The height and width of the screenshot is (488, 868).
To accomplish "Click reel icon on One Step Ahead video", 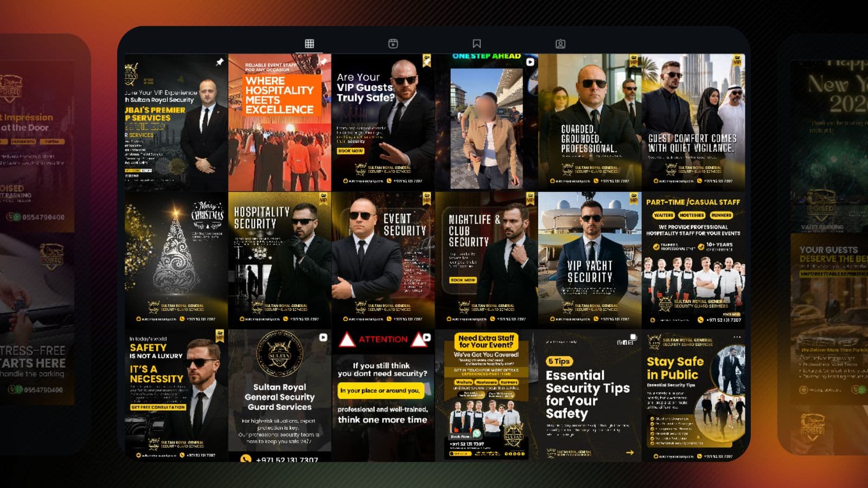I will tap(530, 62).
